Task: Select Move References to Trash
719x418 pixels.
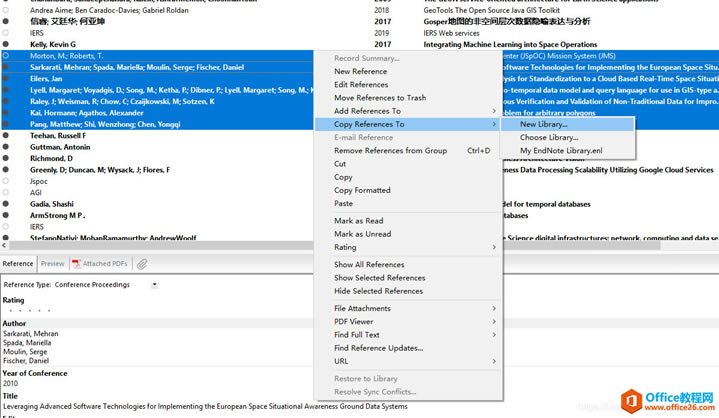Action: (x=380, y=98)
